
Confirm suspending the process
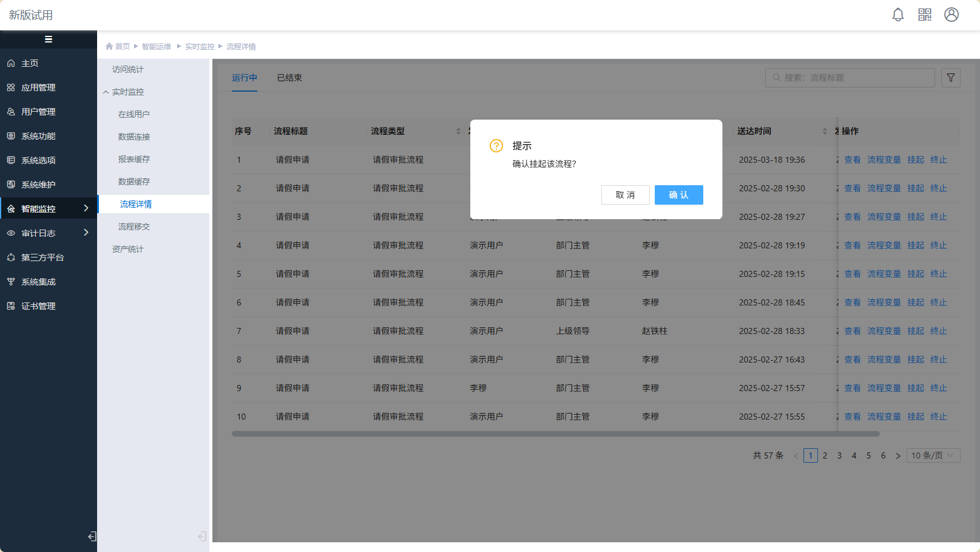pyautogui.click(x=678, y=195)
